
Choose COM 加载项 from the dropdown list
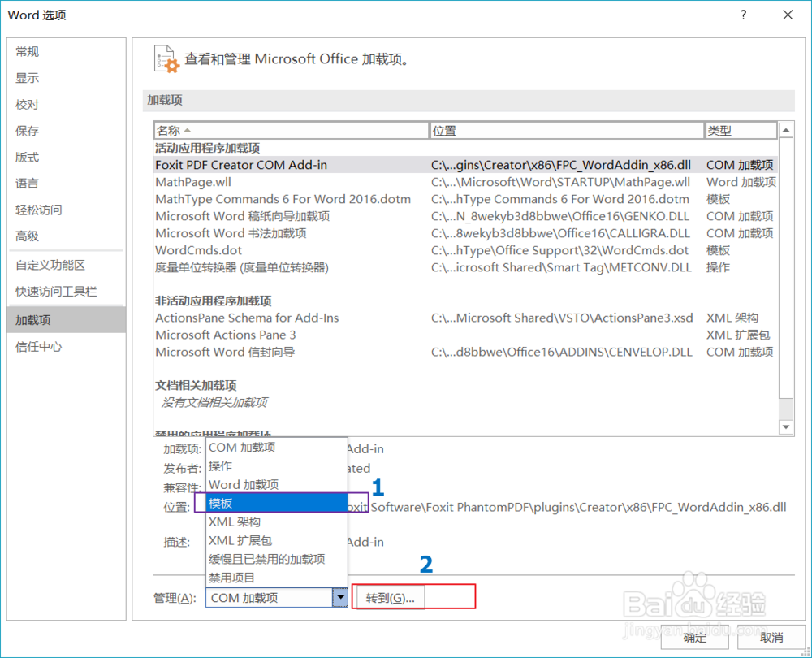click(277, 447)
